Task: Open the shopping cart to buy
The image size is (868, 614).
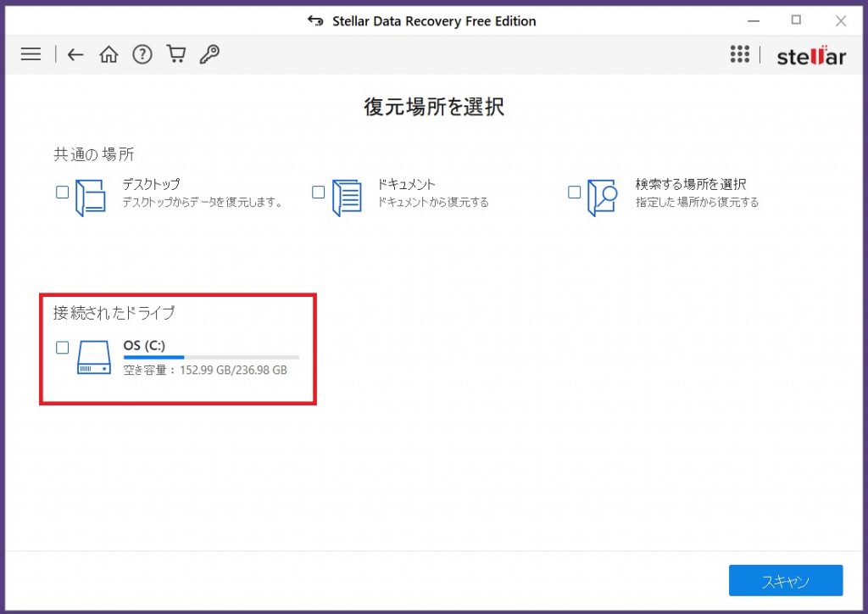Action: tap(176, 53)
